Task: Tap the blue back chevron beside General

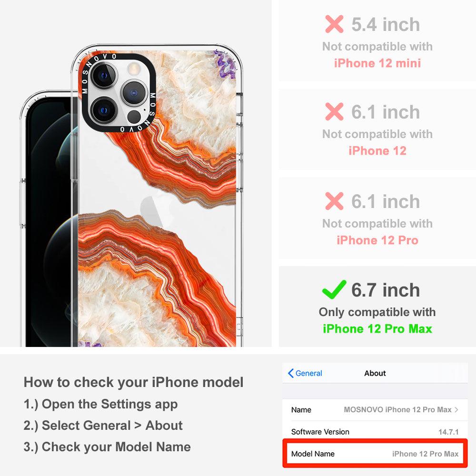Action: click(x=290, y=373)
